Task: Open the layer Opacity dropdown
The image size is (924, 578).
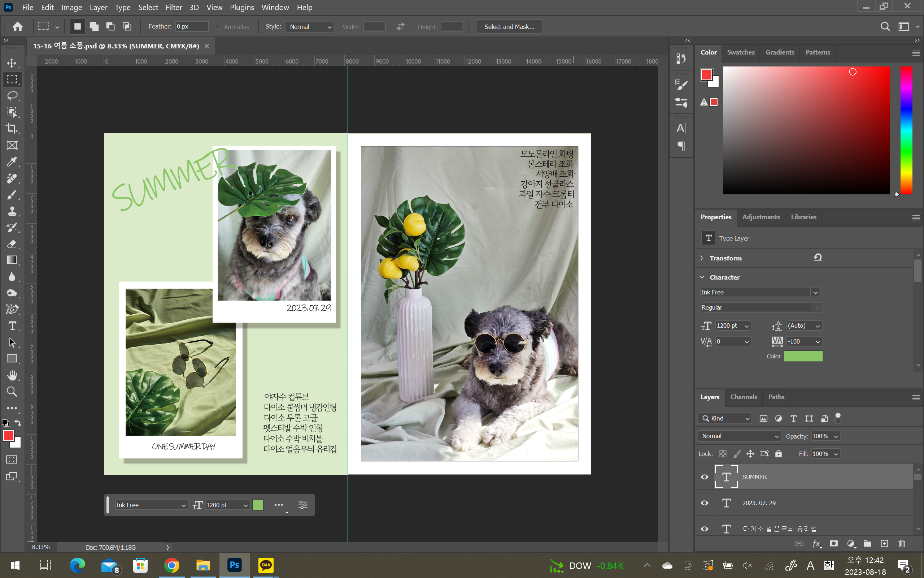Action: point(836,436)
